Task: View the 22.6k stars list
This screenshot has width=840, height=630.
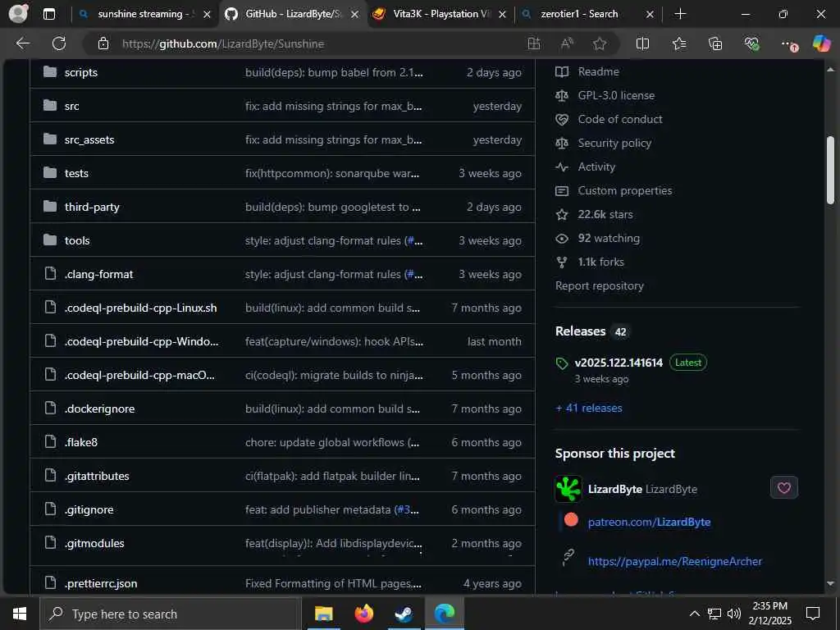Action: tap(605, 215)
